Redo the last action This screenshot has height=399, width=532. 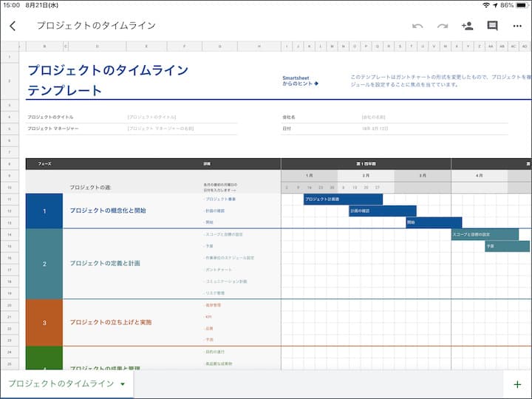point(443,26)
